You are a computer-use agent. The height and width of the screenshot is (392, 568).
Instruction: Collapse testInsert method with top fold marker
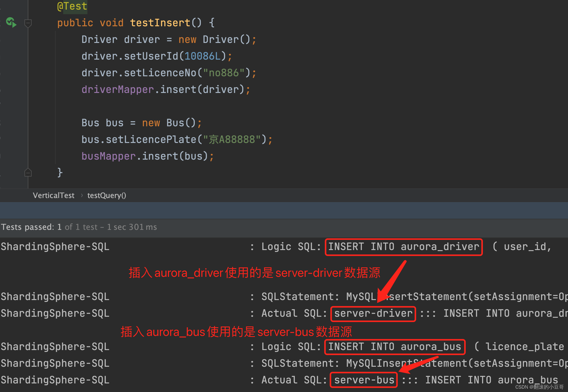28,23
